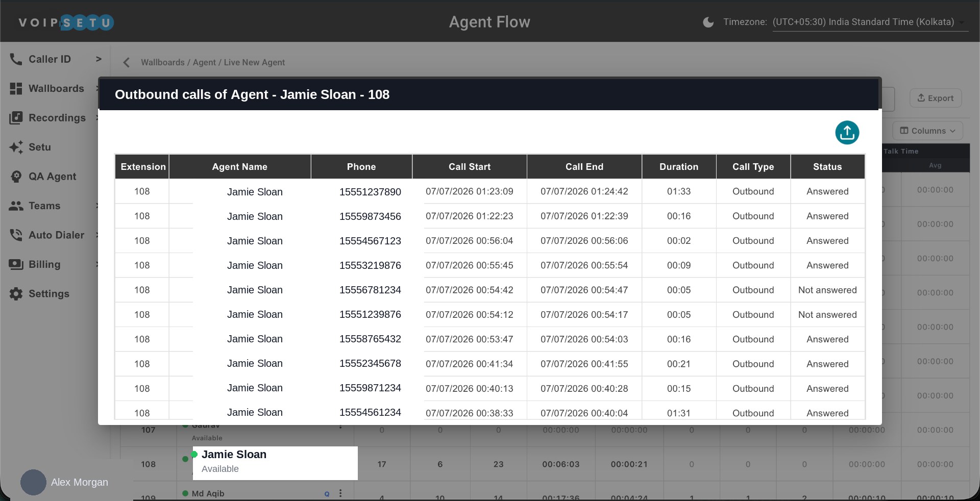Select phone number 15556781234
The image size is (980, 501).
coord(370,290)
